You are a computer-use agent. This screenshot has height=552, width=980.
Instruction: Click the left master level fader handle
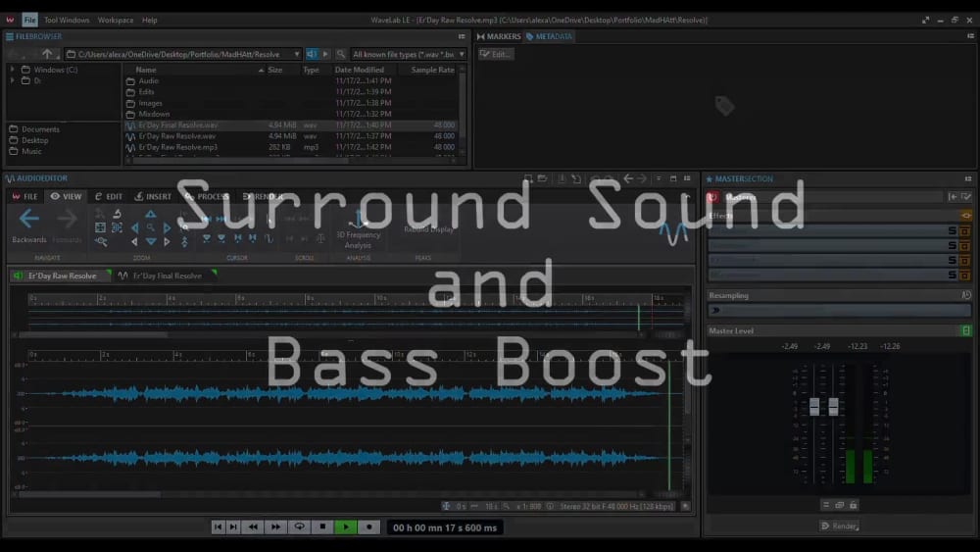(x=814, y=406)
